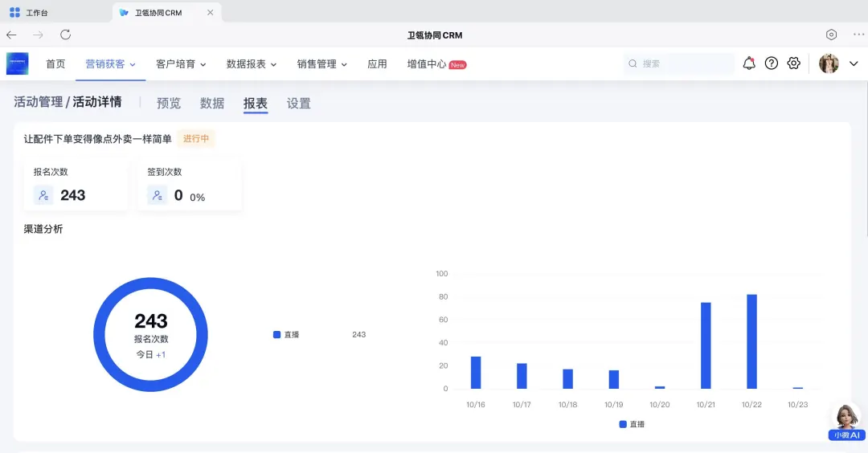Click the 卫瓴协同 CRM logo

pos(18,63)
